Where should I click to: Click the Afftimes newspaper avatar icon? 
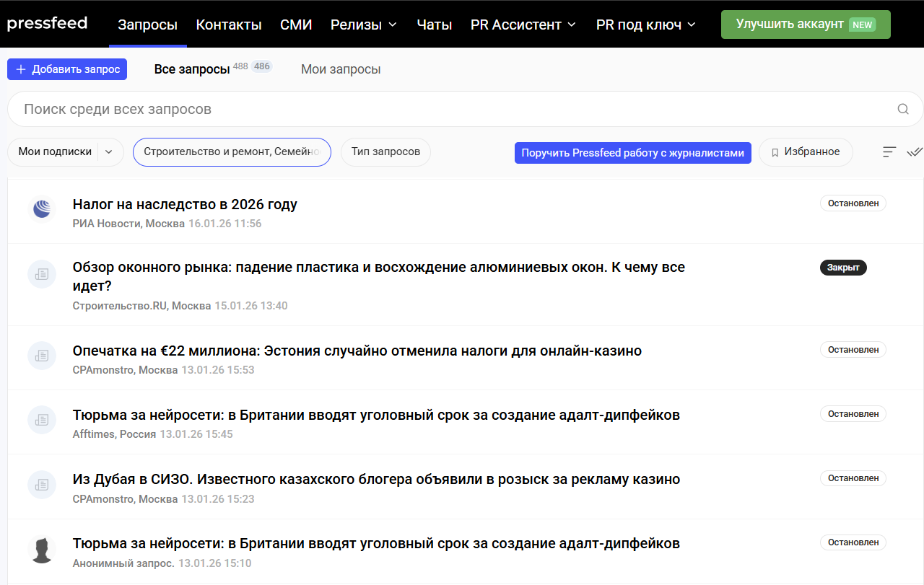coord(42,421)
